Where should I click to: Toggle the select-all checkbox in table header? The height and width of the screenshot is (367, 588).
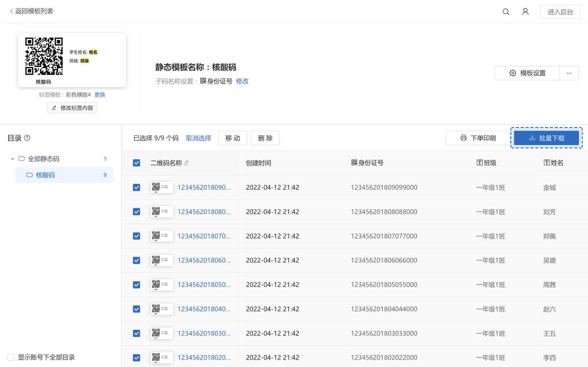coord(137,163)
